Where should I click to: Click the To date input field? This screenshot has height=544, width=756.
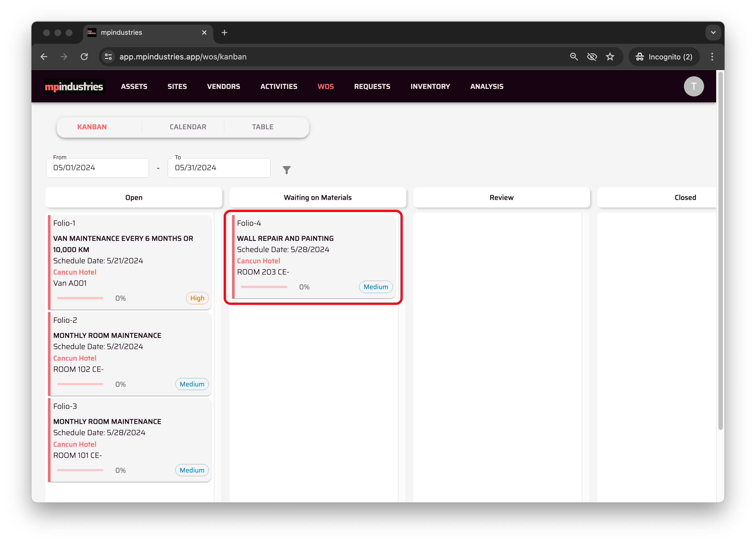coord(219,168)
